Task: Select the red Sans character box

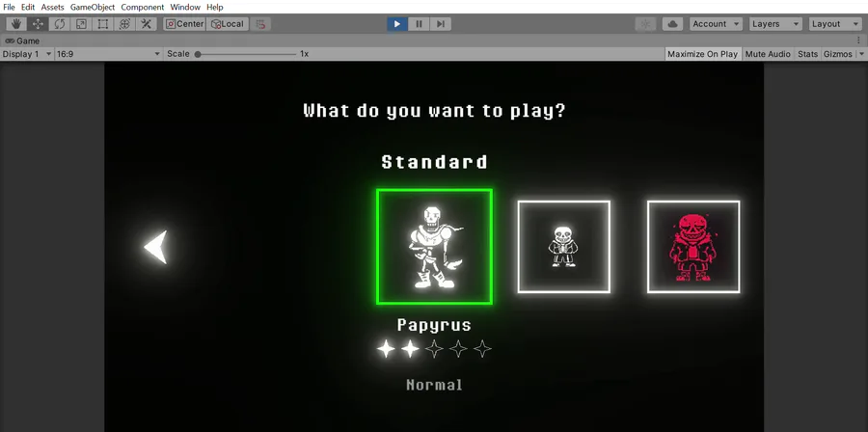Action: coord(693,247)
